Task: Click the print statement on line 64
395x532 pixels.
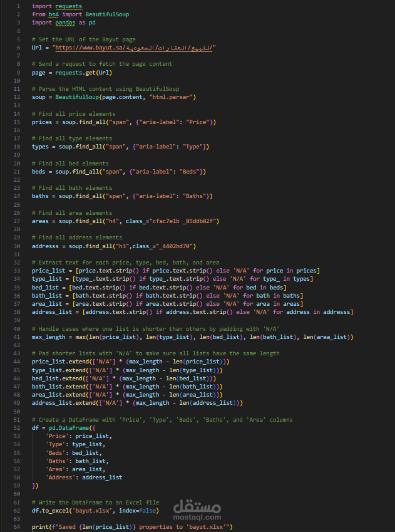Action: coord(132,527)
